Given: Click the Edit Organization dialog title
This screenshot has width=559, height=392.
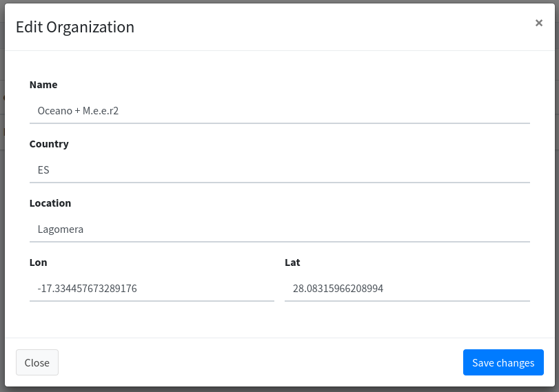Looking at the screenshot, I should (x=75, y=27).
